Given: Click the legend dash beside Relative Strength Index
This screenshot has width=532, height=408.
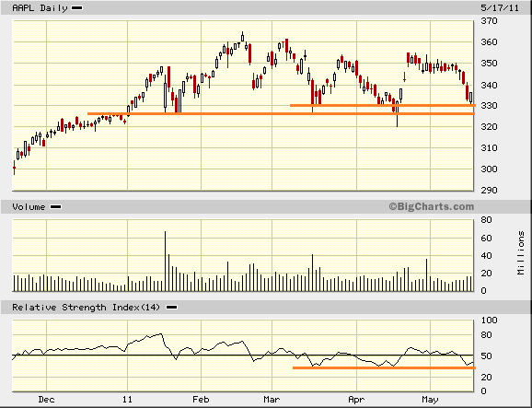Looking at the screenshot, I should pos(172,308).
